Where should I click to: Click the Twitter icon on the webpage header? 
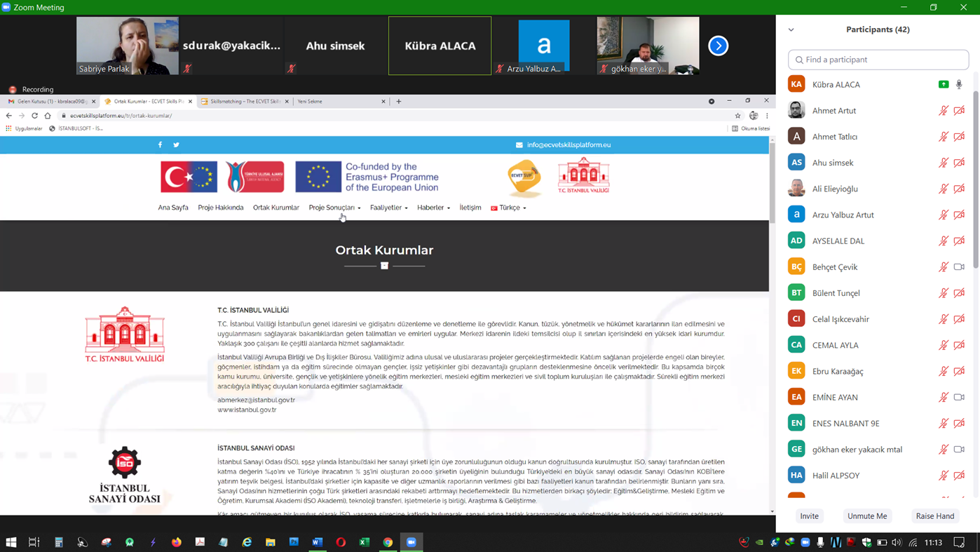pyautogui.click(x=177, y=144)
